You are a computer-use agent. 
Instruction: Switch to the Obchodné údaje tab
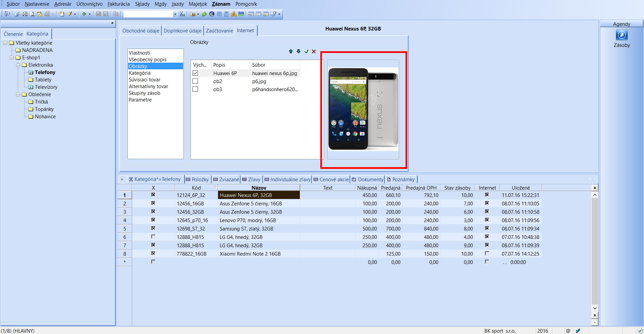(141, 30)
